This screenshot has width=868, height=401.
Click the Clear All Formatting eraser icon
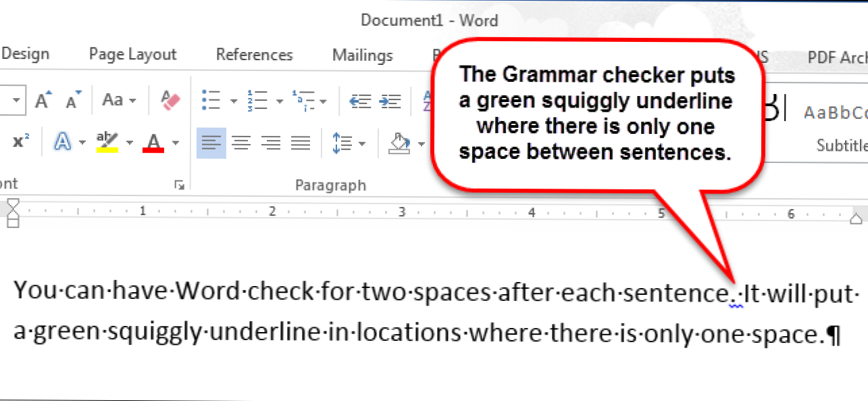170,101
